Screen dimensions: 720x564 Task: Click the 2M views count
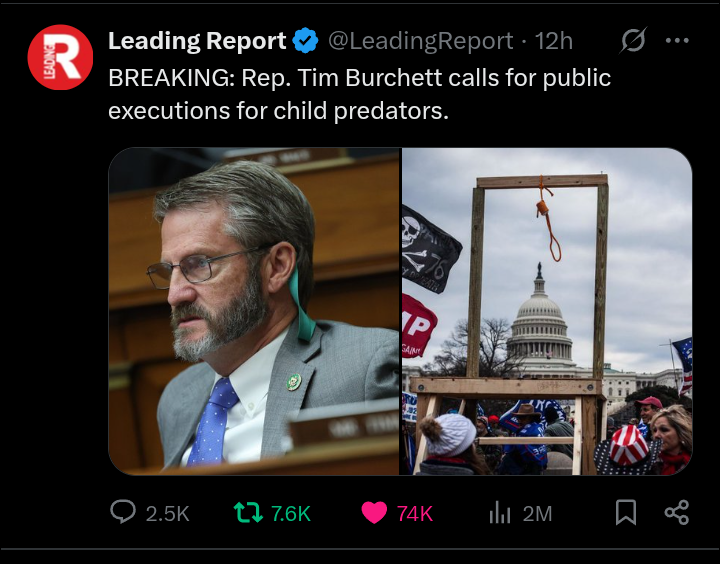click(x=537, y=514)
